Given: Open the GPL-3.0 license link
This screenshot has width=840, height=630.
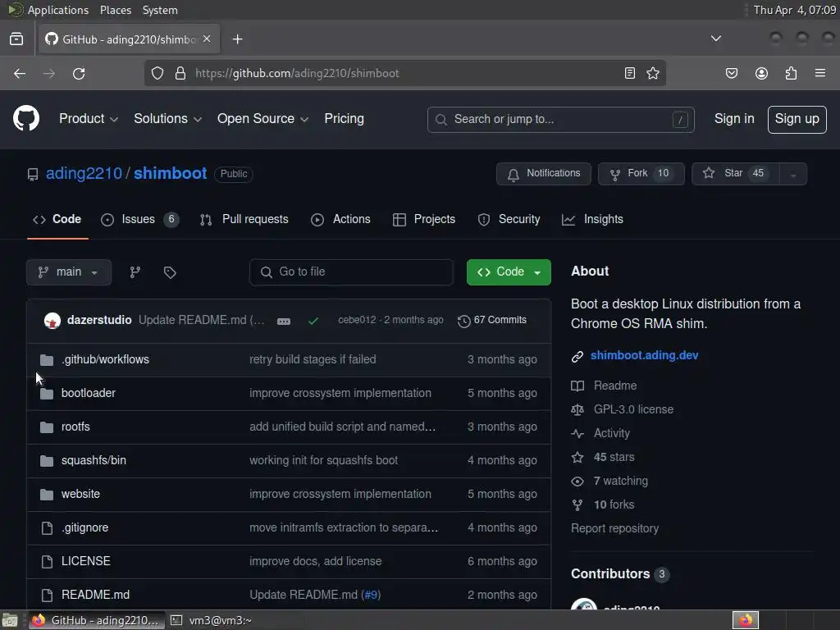Looking at the screenshot, I should click(633, 410).
